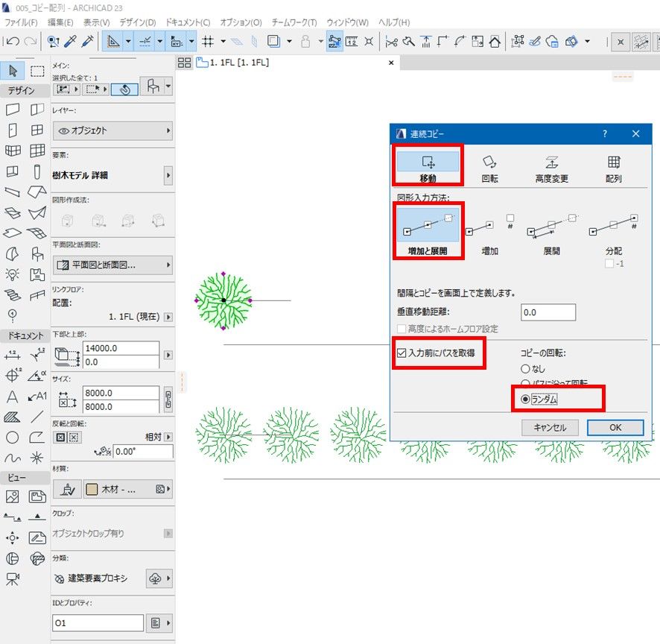Select the syringe inject parameters icon
Screen dimensions: 660x644
[x=88, y=41]
